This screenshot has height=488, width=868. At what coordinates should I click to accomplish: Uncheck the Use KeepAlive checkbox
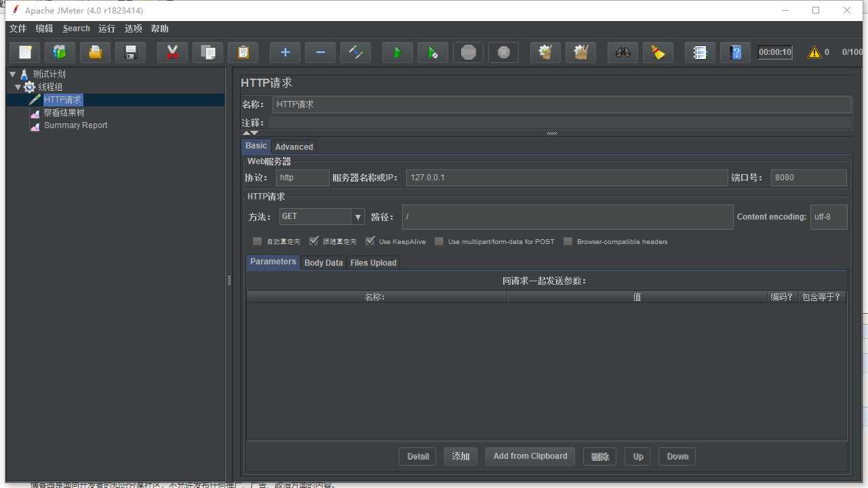[x=370, y=241]
